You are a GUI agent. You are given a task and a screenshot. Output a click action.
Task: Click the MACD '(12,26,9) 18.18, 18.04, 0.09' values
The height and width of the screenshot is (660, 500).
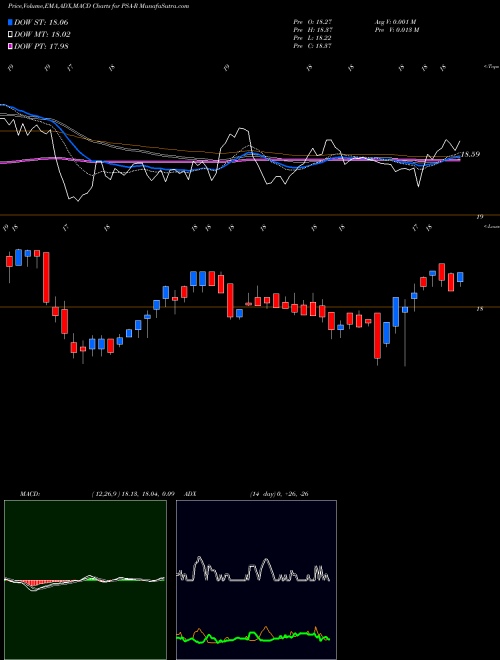(133, 494)
